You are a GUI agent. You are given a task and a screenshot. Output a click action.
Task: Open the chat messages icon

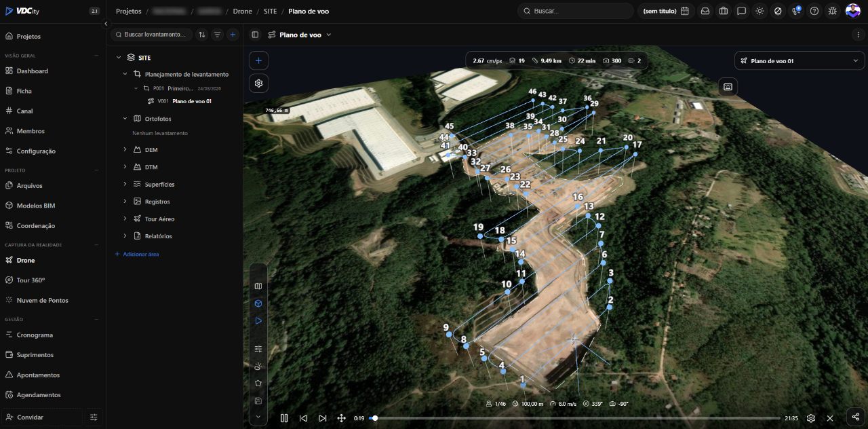742,11
